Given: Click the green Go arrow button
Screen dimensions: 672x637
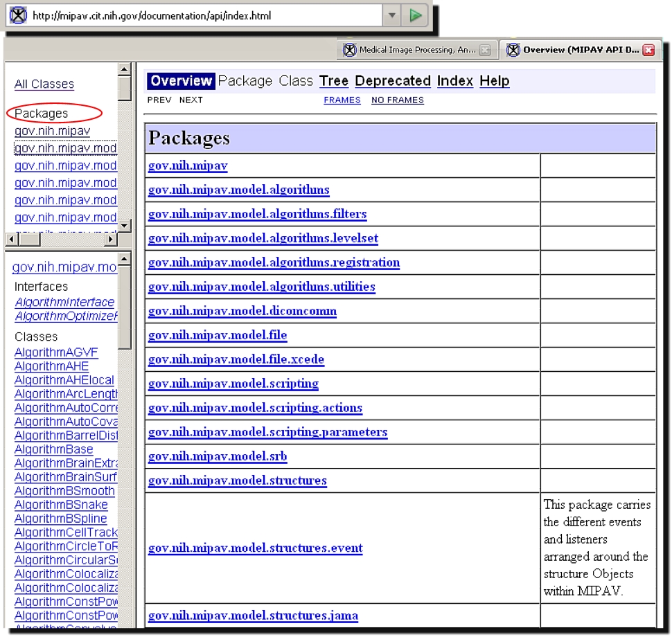Looking at the screenshot, I should coord(415,15).
